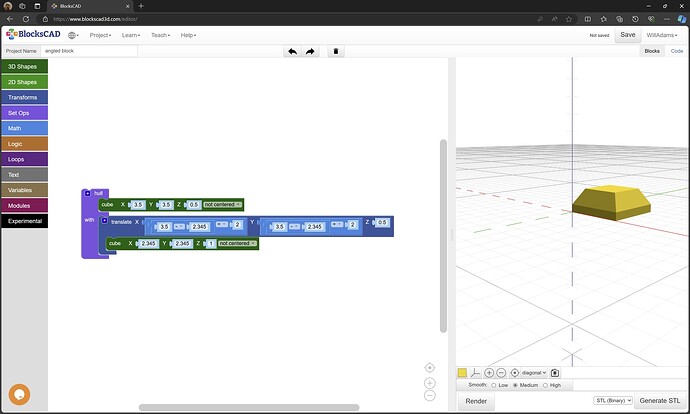
Task: Click the browser refresh icon
Action: click(26, 19)
